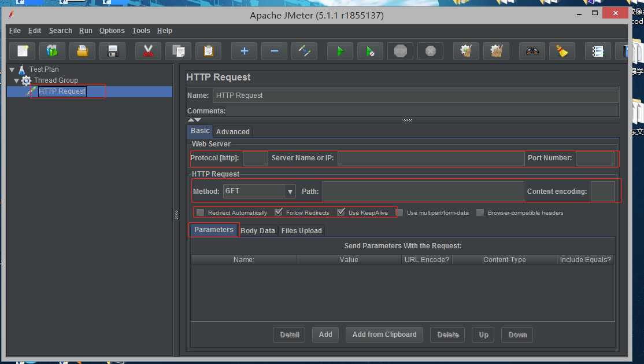Screen dimensions: 644x364
Task: Open the Tools menu
Action: click(141, 31)
